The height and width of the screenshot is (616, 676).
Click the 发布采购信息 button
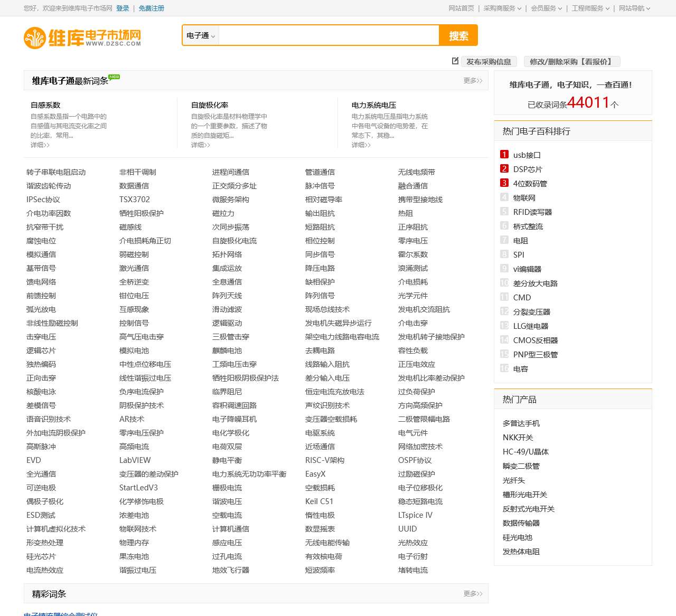tap(489, 62)
